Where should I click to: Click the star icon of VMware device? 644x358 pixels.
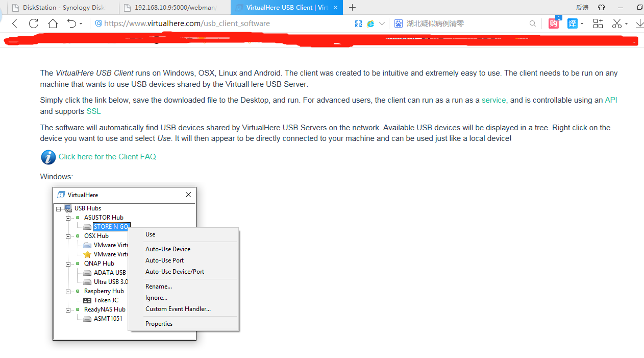coord(87,254)
